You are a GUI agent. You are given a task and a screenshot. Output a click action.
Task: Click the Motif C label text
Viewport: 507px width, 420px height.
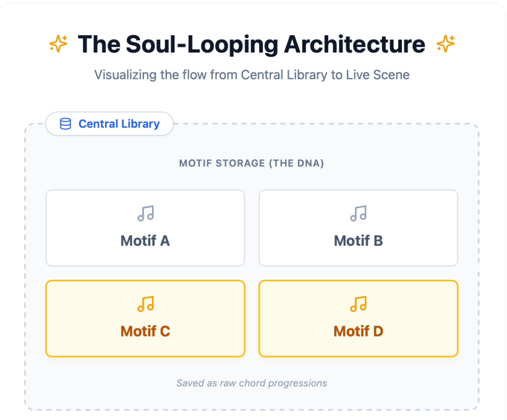pos(145,331)
